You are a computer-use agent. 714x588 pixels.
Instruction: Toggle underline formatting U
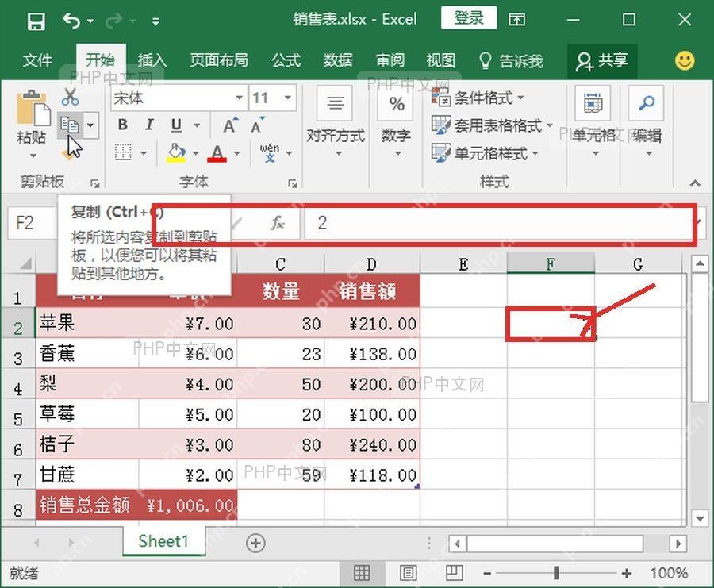pos(176,125)
